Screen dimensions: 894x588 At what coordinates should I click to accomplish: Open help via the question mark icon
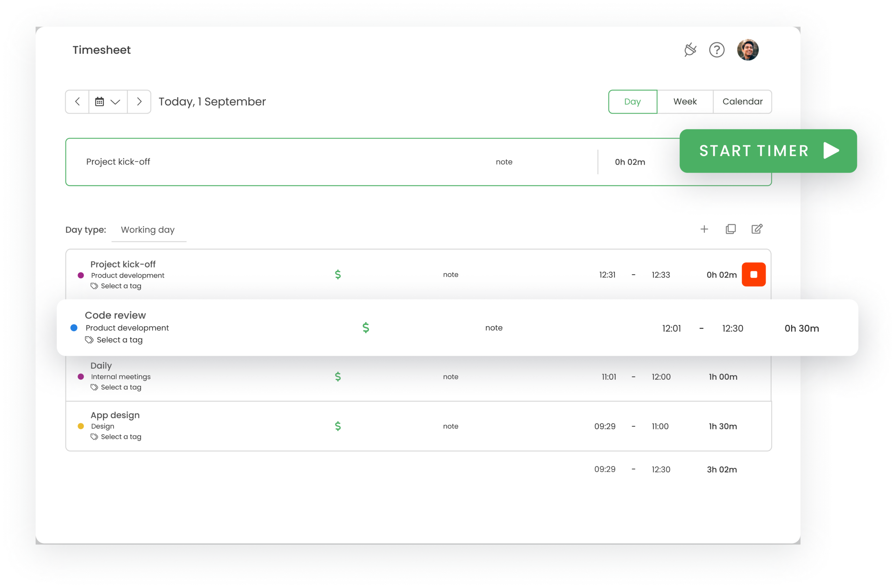point(717,50)
